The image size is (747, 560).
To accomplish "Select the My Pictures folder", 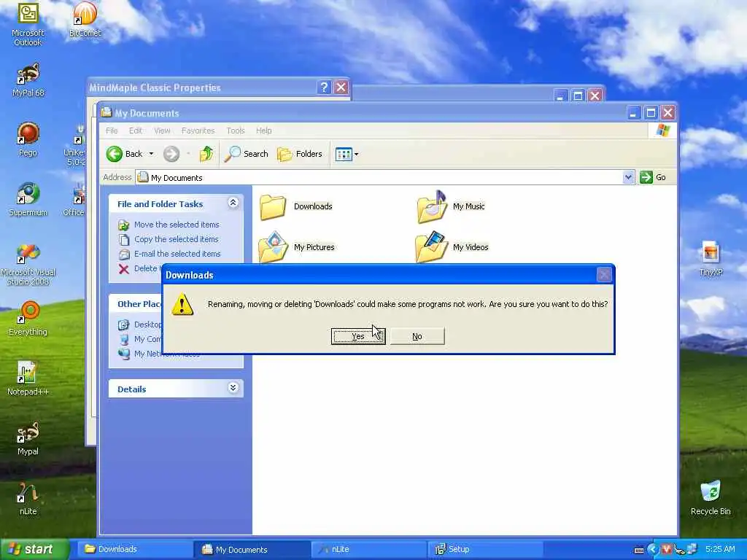I will coord(297,247).
